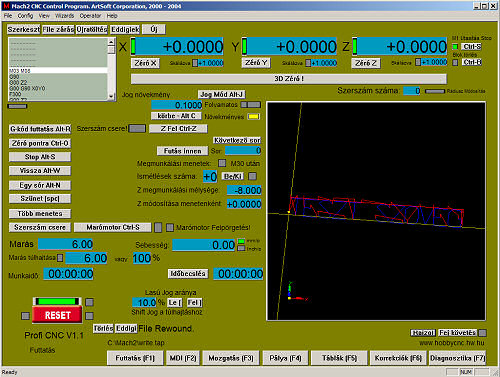The width and height of the screenshot is (500, 377).
Task: Toggle the Marómotor Felpörgetés checkbox
Action: coord(170,227)
